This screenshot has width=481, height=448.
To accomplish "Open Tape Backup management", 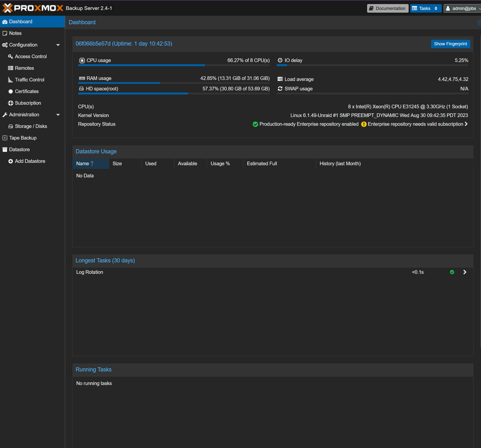I will [x=23, y=138].
